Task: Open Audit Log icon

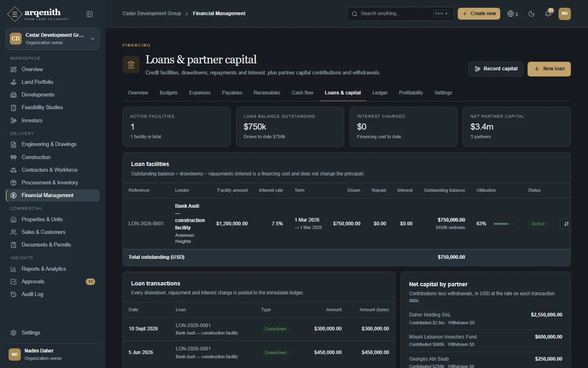Action: (x=13, y=294)
